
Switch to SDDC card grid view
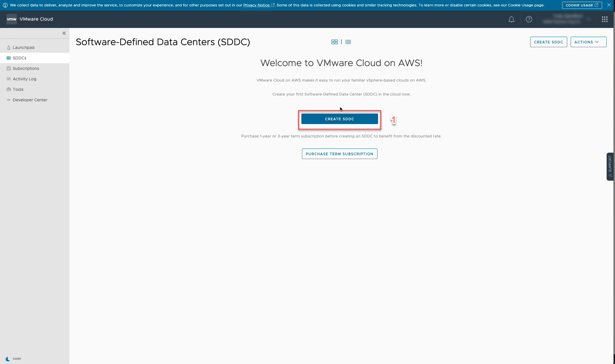[334, 42]
